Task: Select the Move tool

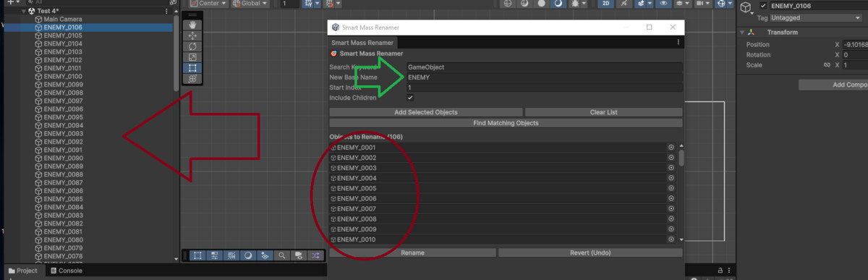Action: (193, 35)
